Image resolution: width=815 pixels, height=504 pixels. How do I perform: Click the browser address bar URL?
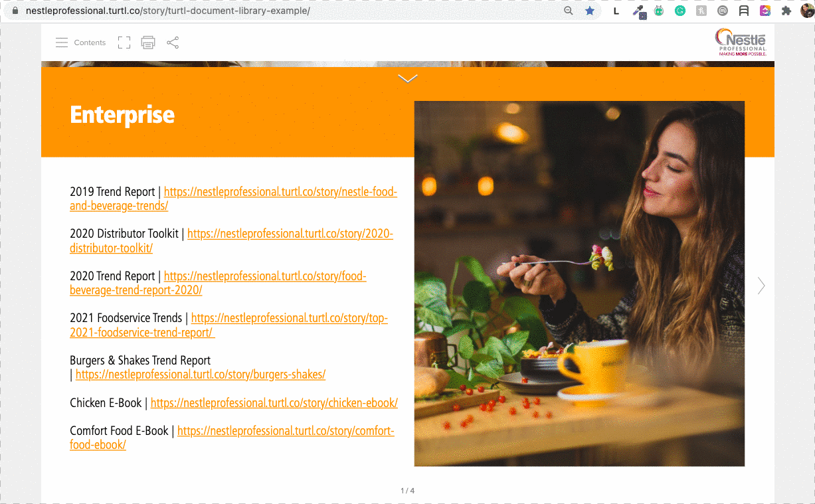click(x=167, y=11)
